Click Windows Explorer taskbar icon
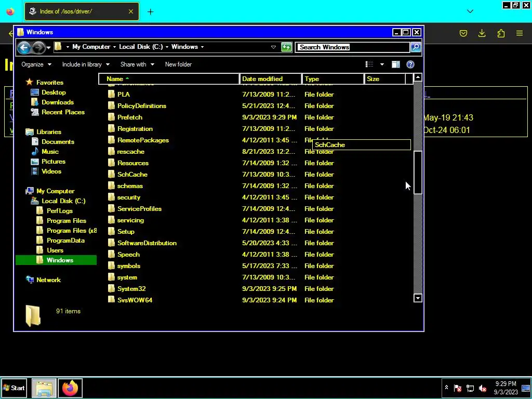The width and height of the screenshot is (532, 399). pyautogui.click(x=44, y=388)
